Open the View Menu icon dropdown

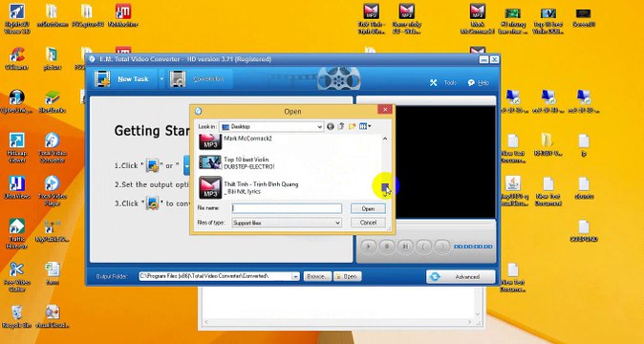(x=365, y=126)
